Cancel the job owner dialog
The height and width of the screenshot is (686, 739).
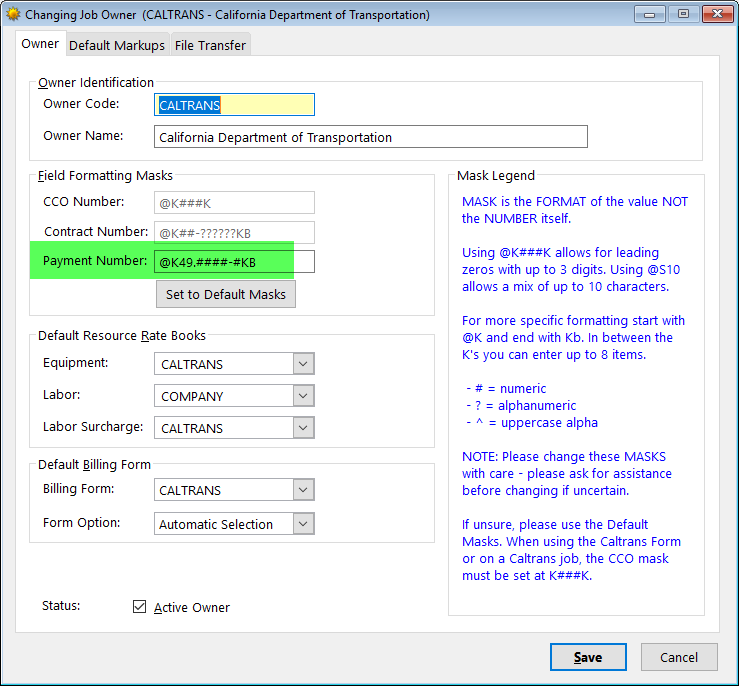pyautogui.click(x=679, y=657)
